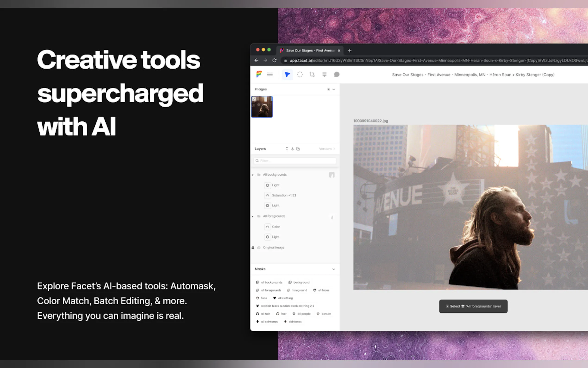Image resolution: width=588 pixels, height=368 pixels.
Task: Toggle checkbox on the image thumbnail
Action: (254, 99)
